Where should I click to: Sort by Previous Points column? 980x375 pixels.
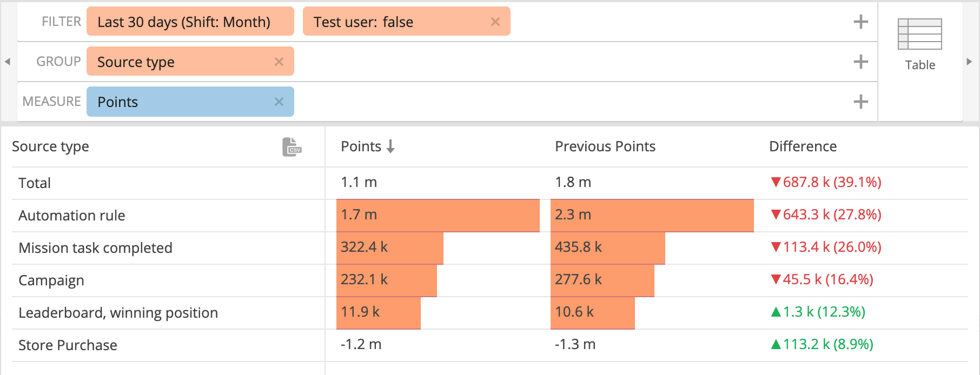(605, 146)
